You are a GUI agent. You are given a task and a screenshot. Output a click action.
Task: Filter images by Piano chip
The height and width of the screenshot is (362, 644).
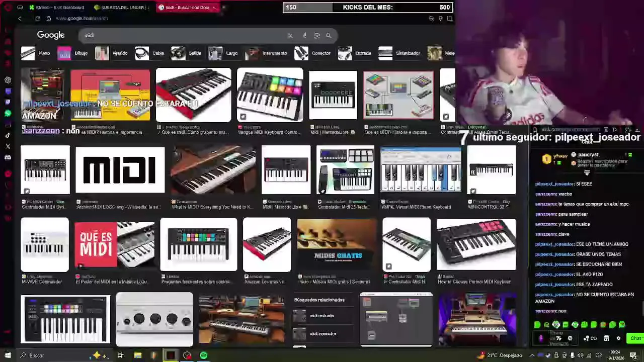(36, 53)
